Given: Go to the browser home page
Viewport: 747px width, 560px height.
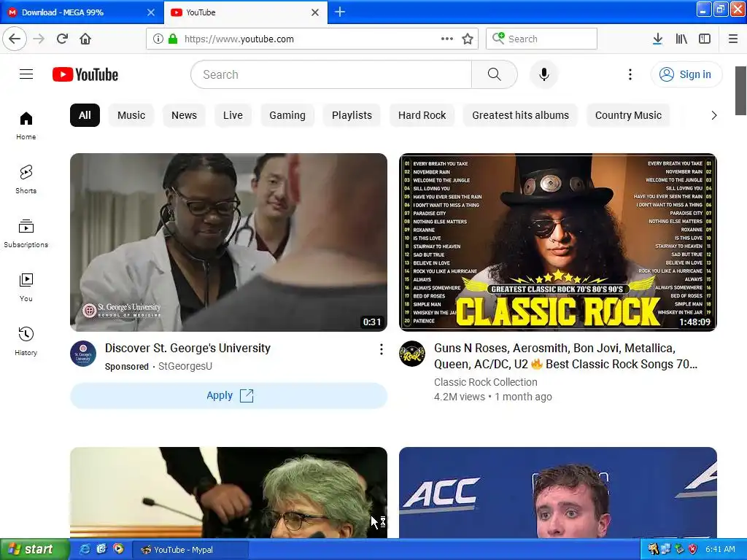Looking at the screenshot, I should 85,39.
